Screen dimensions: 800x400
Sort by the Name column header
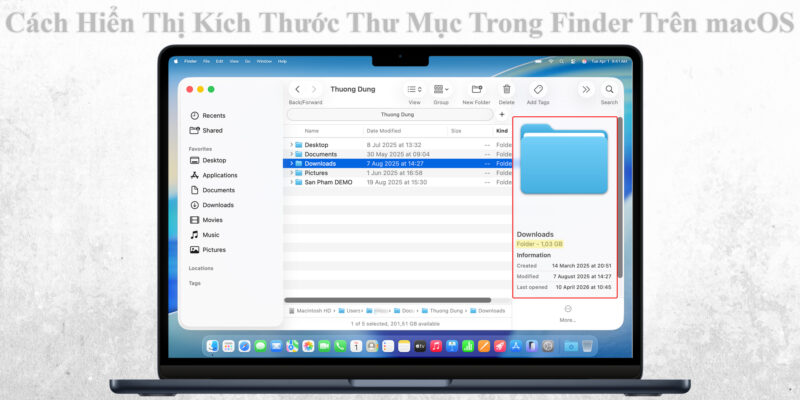pos(312,131)
